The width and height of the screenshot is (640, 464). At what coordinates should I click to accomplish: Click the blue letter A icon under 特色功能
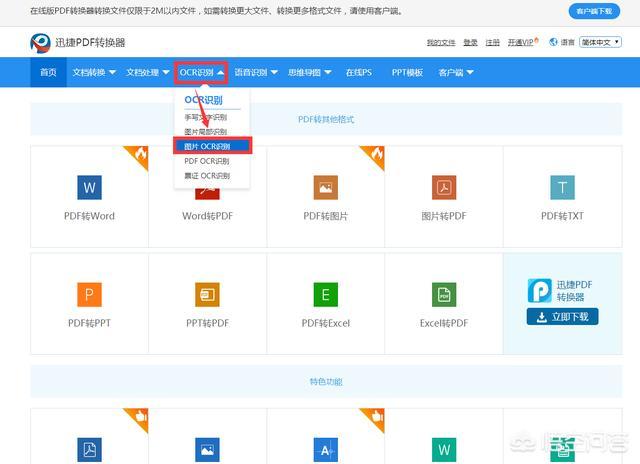pos(326,450)
